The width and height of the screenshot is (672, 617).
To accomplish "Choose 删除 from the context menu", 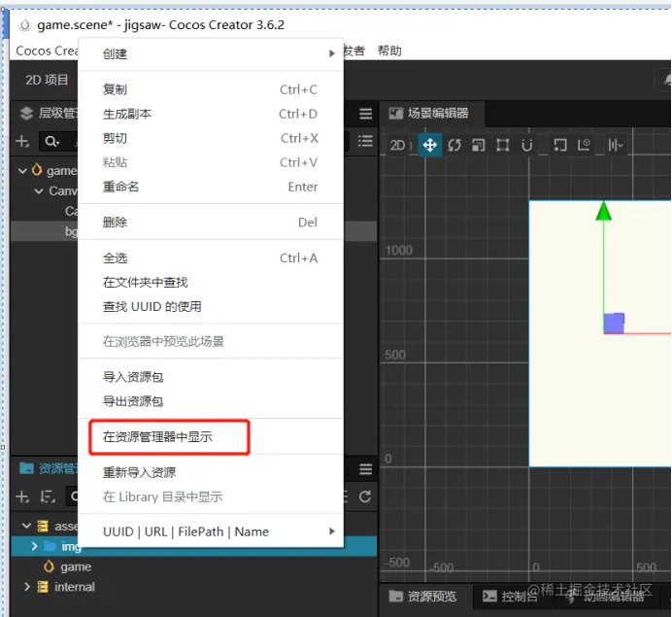I will click(x=212, y=223).
